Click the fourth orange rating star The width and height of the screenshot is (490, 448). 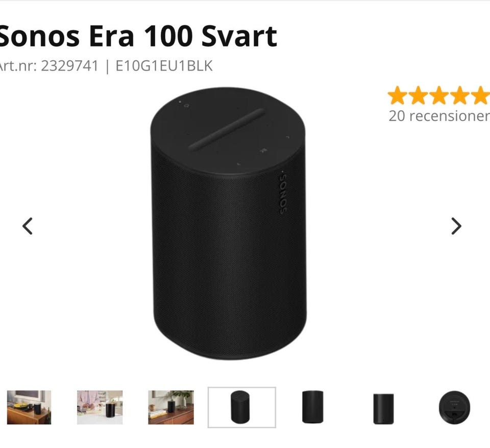460,96
